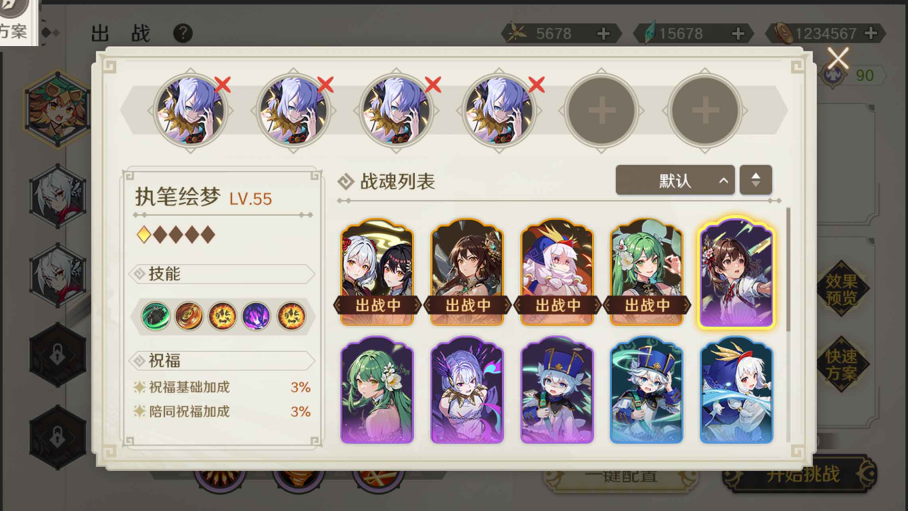The image size is (908, 511).
Task: Click the plus next to 5678 currency
Action: tap(603, 34)
